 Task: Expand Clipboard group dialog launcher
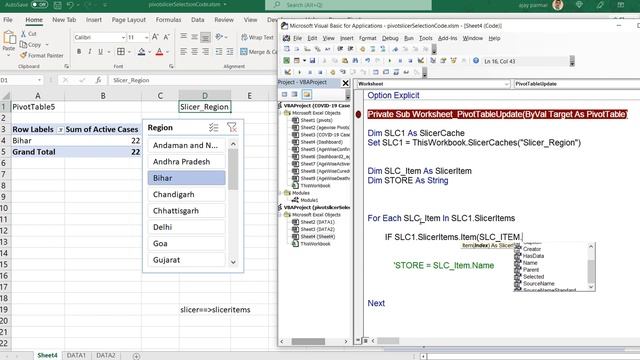click(x=67, y=66)
